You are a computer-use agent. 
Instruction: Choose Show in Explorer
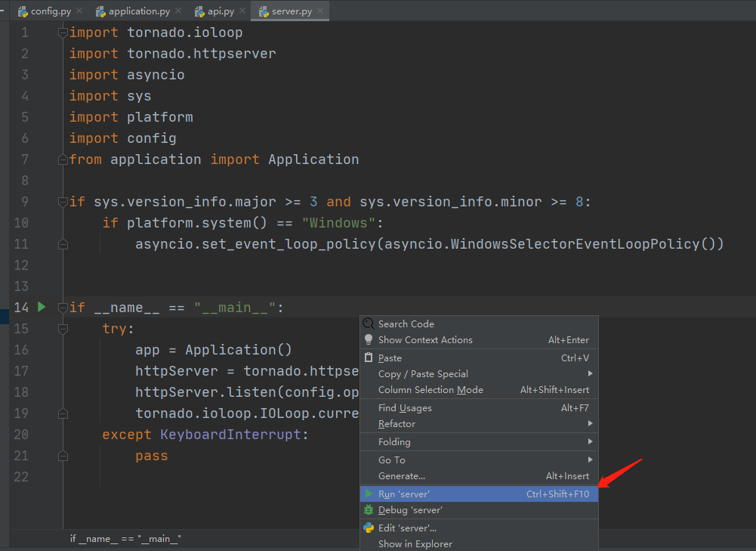tap(479, 543)
